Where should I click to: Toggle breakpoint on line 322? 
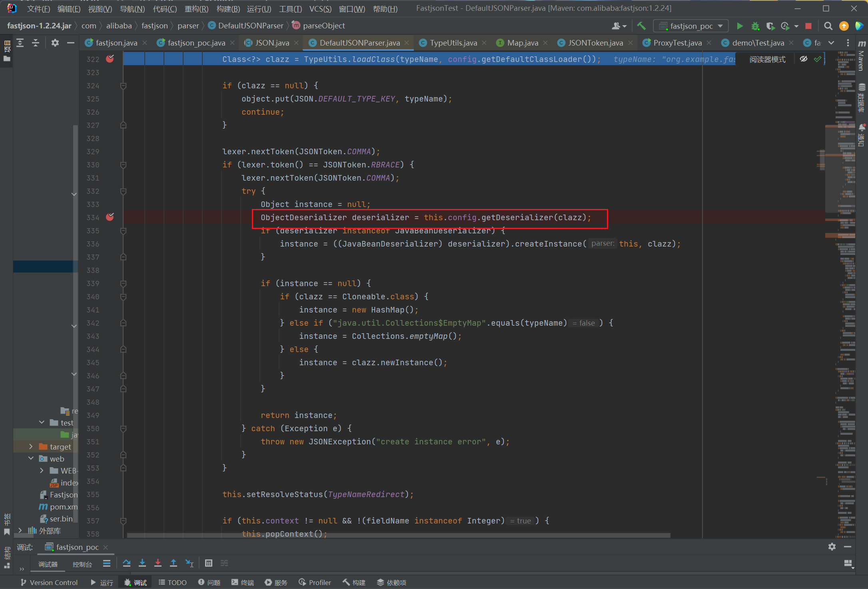(110, 59)
